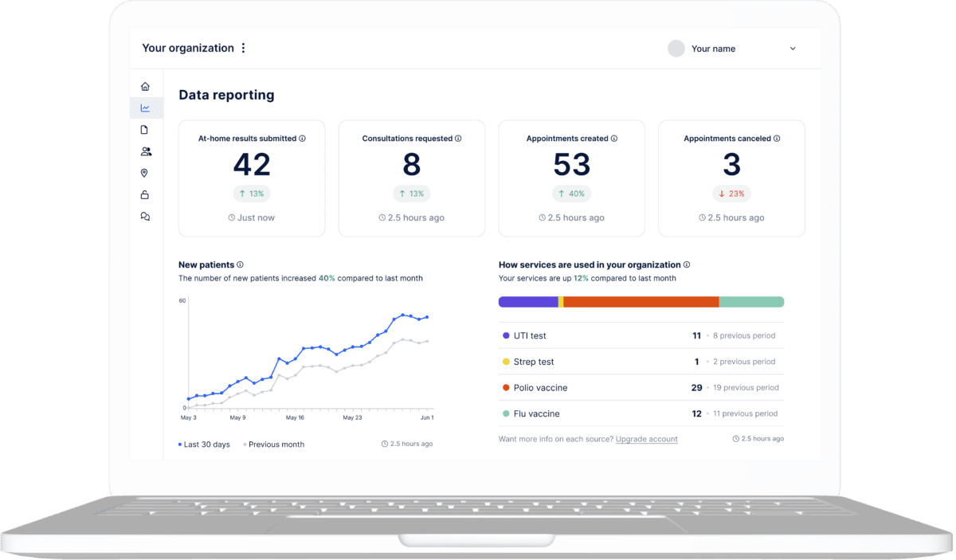The width and height of the screenshot is (956, 560).
Task: Open the organization three-dot menu
Action: [243, 48]
